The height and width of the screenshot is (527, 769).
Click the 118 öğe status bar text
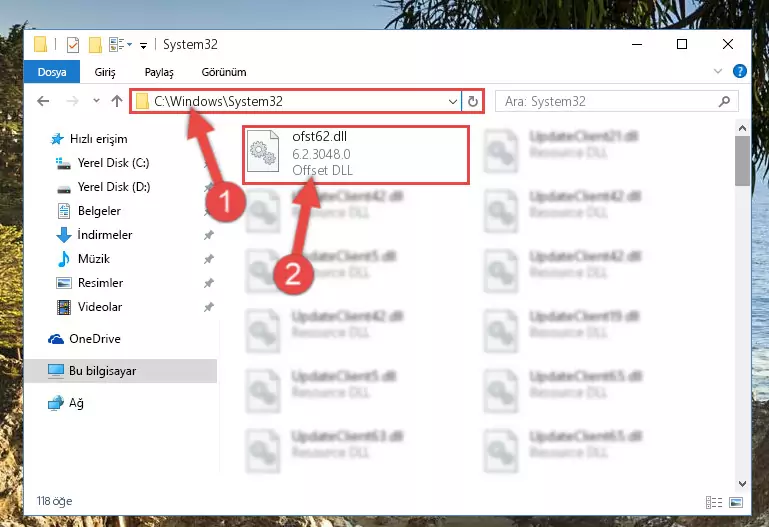coord(54,501)
